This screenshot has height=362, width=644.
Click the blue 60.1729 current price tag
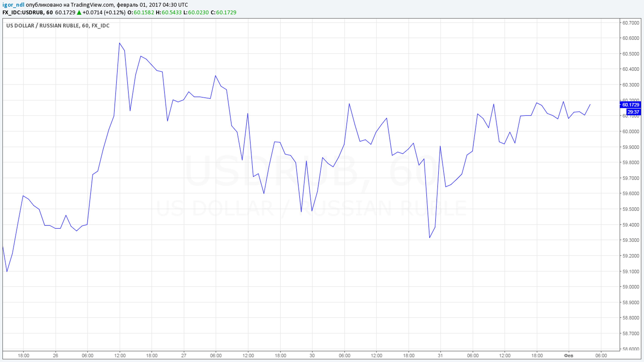(x=630, y=105)
